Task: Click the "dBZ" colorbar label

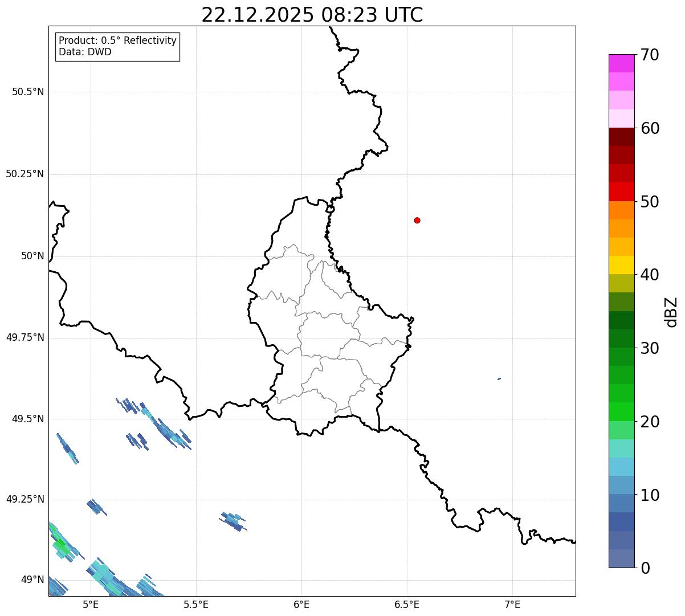Action: pyautogui.click(x=671, y=311)
